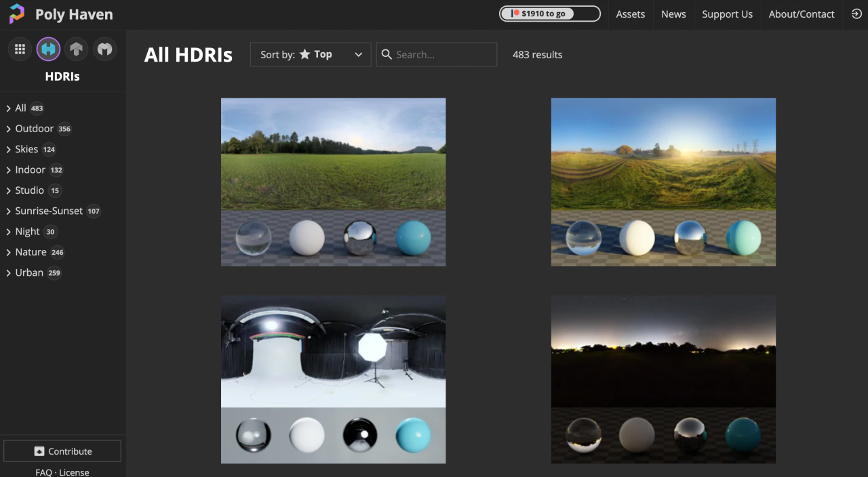Click the HDRIs sidebar label
Viewport: 868px width, 477px height.
62,77
